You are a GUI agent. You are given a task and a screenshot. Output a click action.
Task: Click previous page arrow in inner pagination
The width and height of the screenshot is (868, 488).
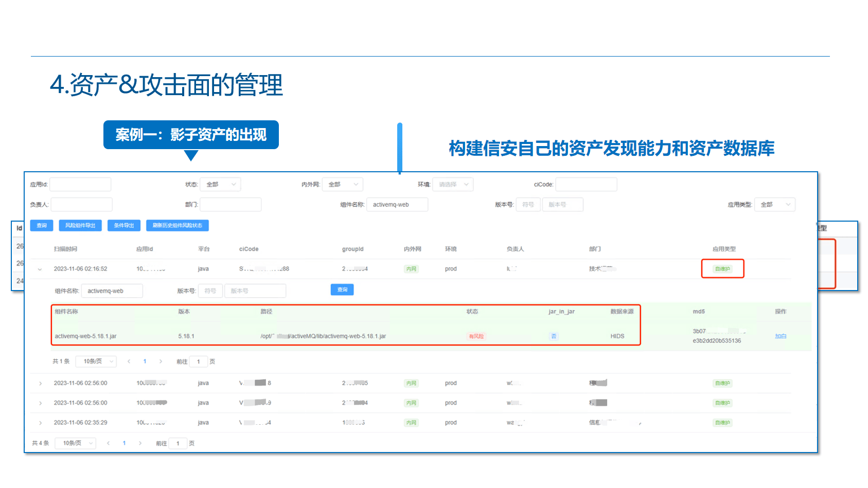click(x=129, y=362)
